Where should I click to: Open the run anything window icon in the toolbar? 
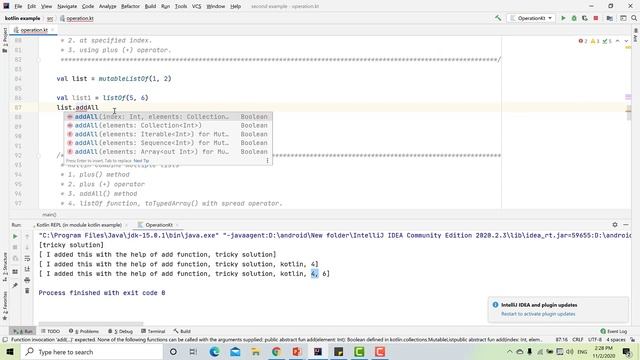tap(623, 18)
